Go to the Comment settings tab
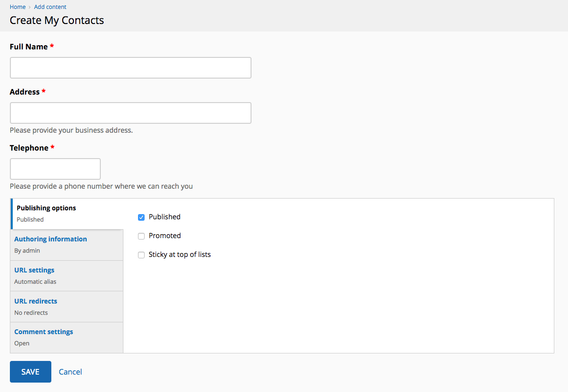This screenshot has height=392, width=568. coord(67,337)
